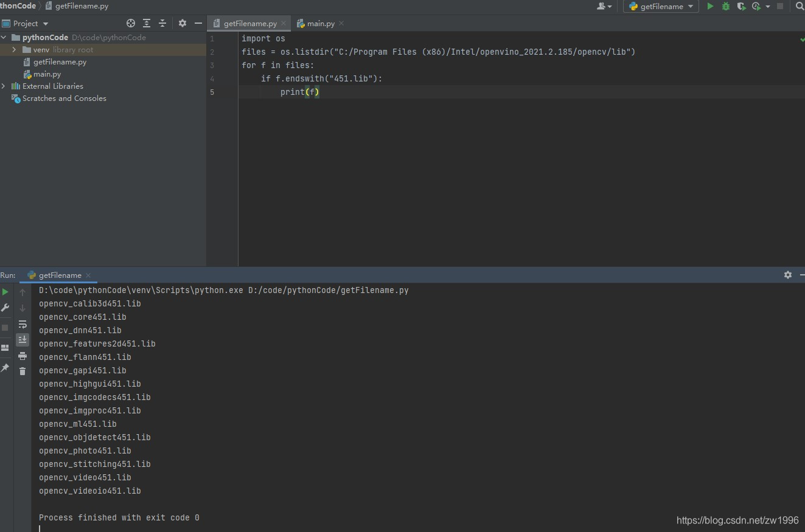This screenshot has height=532, width=805.
Task: Place cursor on the 'import os' line
Action: coord(263,38)
